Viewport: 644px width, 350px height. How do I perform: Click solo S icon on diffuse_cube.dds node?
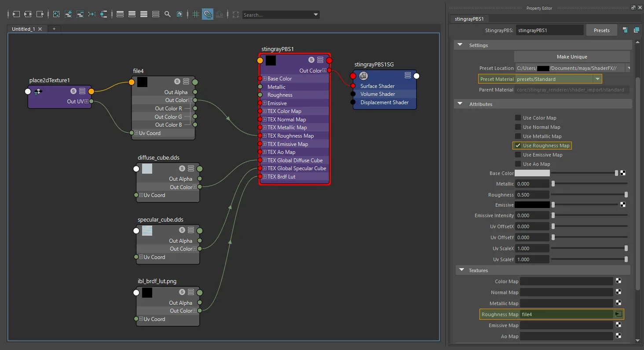(x=182, y=168)
